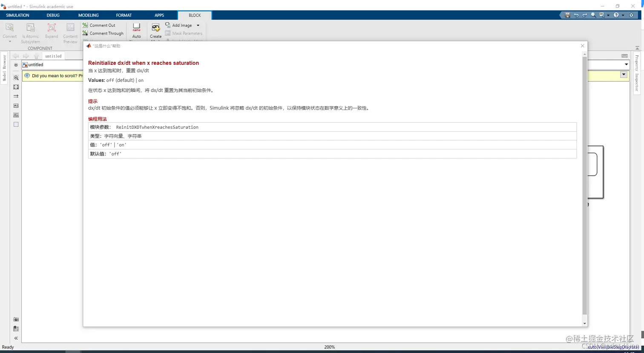This screenshot has height=353, width=644.
Task: Click Comment Out in ribbon
Action: (x=99, y=25)
